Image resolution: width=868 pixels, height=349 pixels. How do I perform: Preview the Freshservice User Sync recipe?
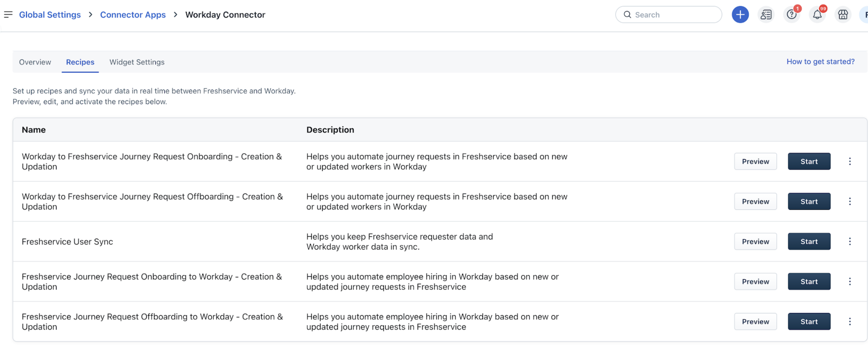click(755, 241)
